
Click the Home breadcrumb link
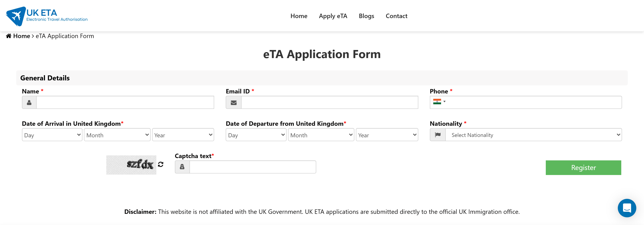(x=22, y=36)
